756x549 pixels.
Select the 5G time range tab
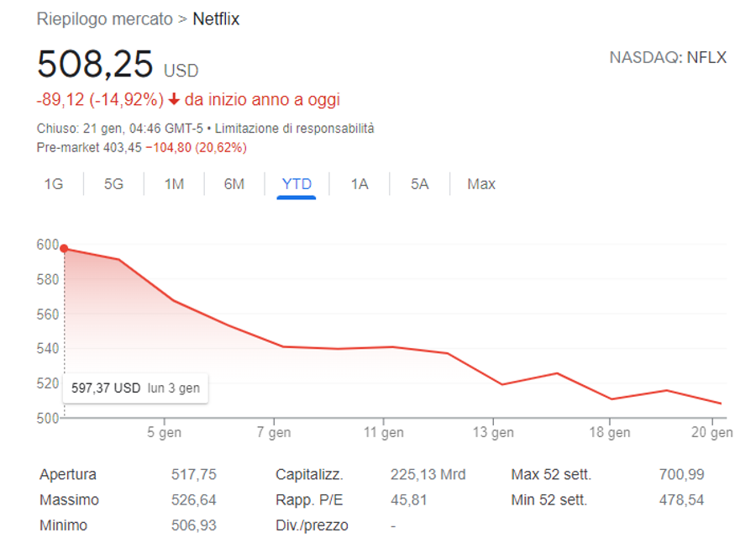pos(113,184)
